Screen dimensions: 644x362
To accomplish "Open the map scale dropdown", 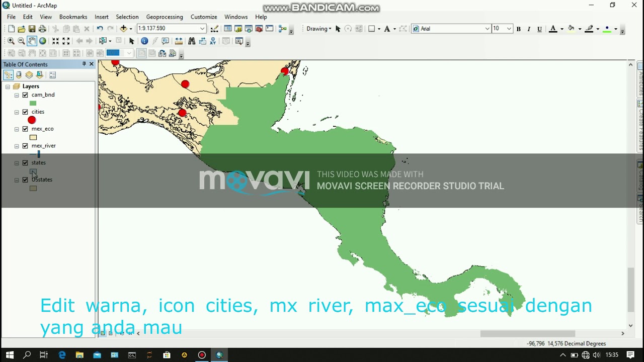I will click(202, 29).
